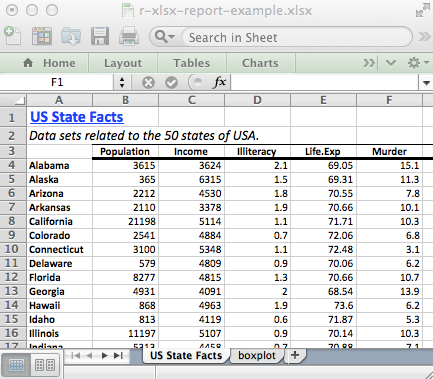Toggle full screen with arrows icon
The height and width of the screenshot is (379, 433).
click(423, 10)
